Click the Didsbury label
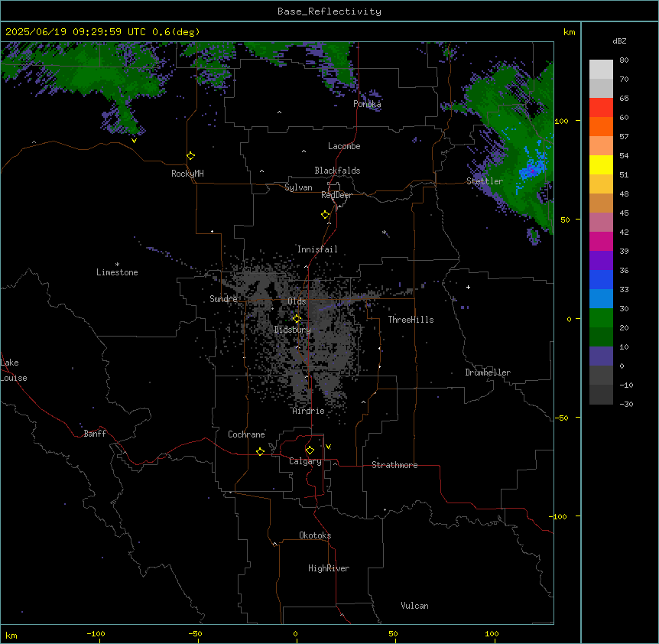The width and height of the screenshot is (659, 644). click(x=293, y=330)
